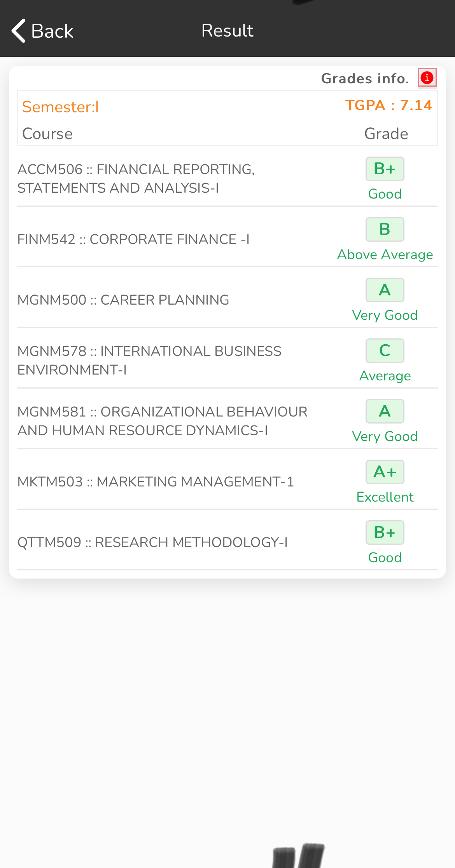Select the Semester:I heading
This screenshot has height=868, width=455.
60,107
